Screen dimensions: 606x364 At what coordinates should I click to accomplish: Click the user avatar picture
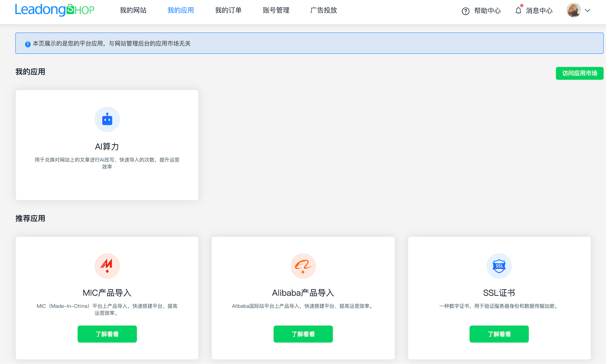[x=573, y=10]
